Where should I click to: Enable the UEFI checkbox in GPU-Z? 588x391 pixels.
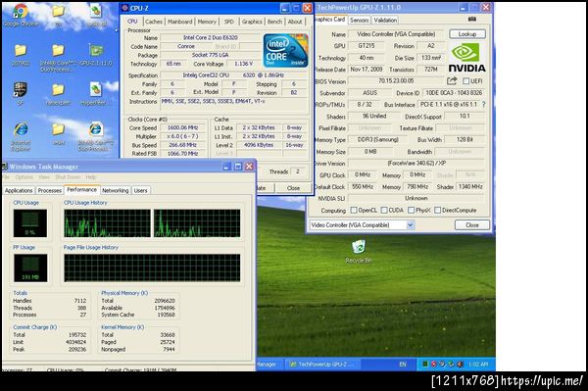[x=466, y=81]
